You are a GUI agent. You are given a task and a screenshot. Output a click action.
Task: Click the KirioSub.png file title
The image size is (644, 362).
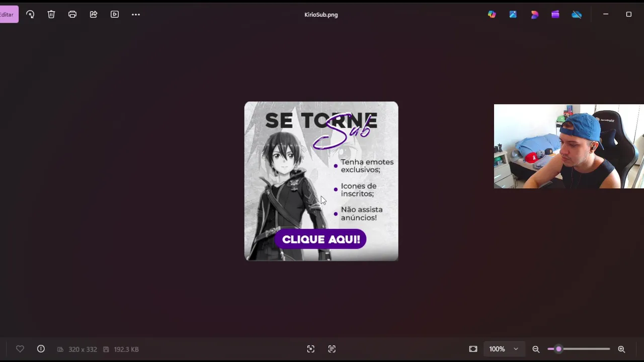321,15
